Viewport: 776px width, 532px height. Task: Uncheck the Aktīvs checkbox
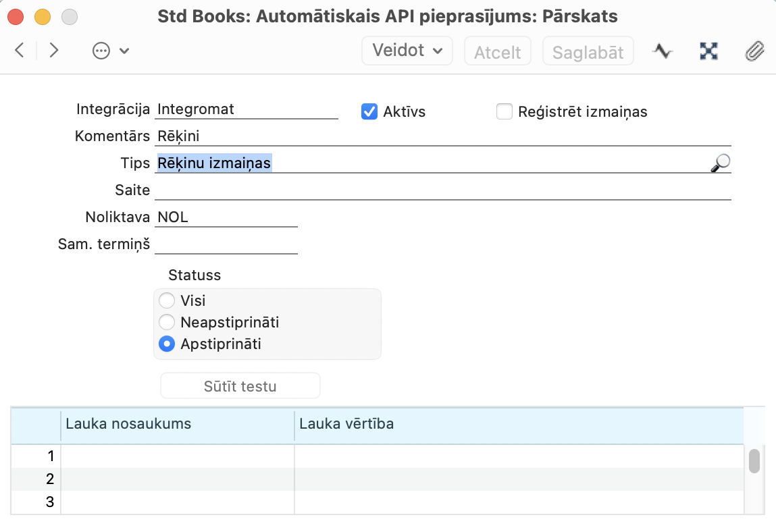click(x=369, y=111)
